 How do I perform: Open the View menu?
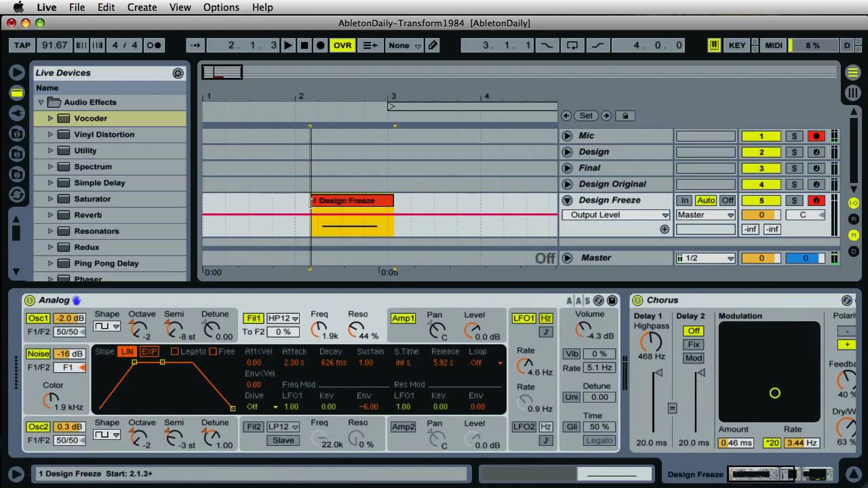[x=180, y=7]
